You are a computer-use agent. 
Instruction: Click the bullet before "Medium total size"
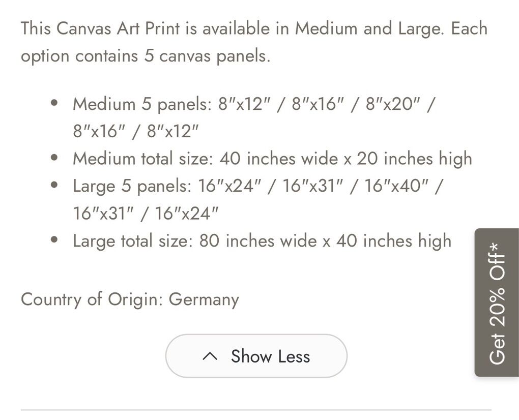pyautogui.click(x=55, y=158)
